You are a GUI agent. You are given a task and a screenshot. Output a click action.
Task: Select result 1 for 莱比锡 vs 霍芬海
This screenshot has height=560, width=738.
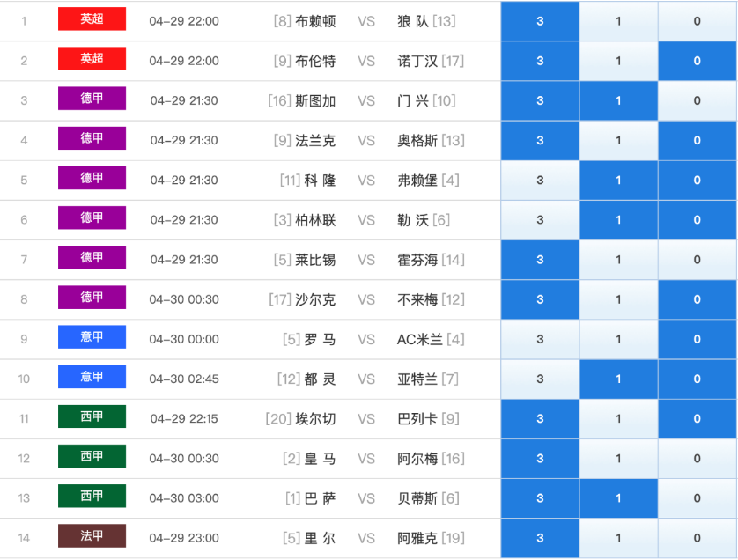click(618, 260)
